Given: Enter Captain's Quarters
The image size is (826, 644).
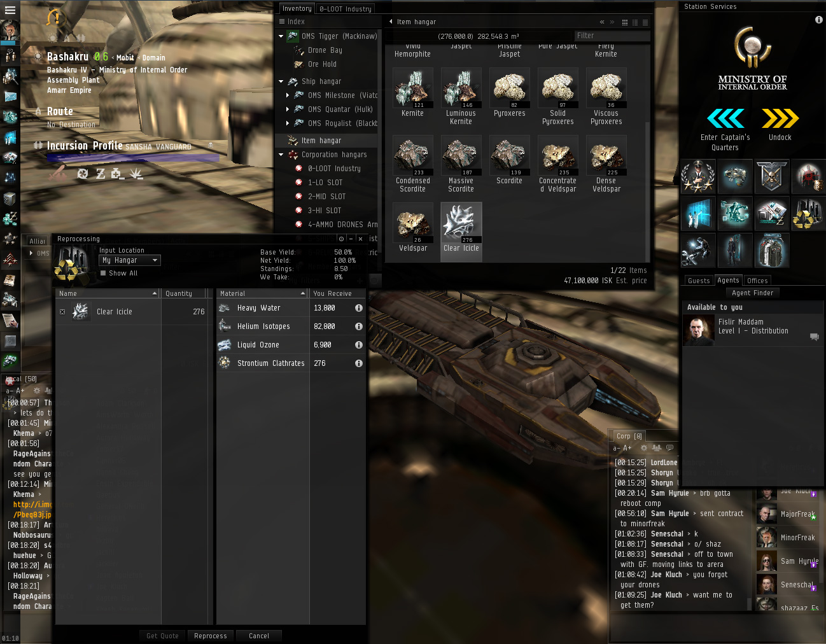Looking at the screenshot, I should [725, 129].
